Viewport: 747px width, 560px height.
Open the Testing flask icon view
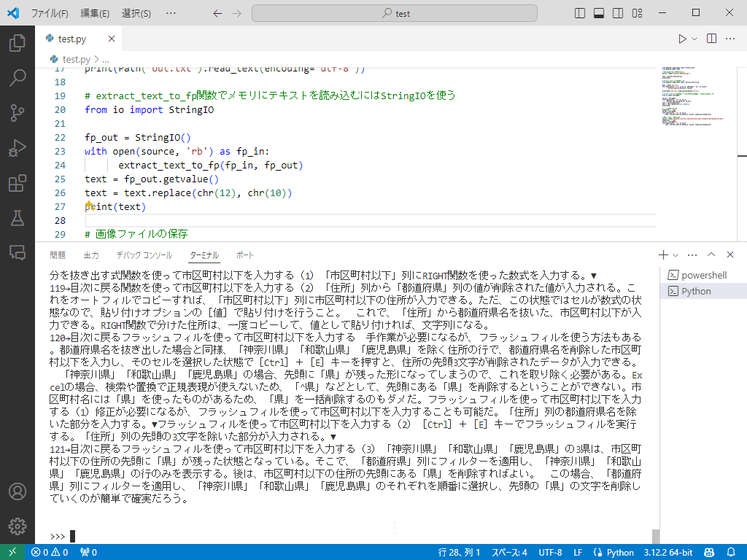tap(17, 217)
